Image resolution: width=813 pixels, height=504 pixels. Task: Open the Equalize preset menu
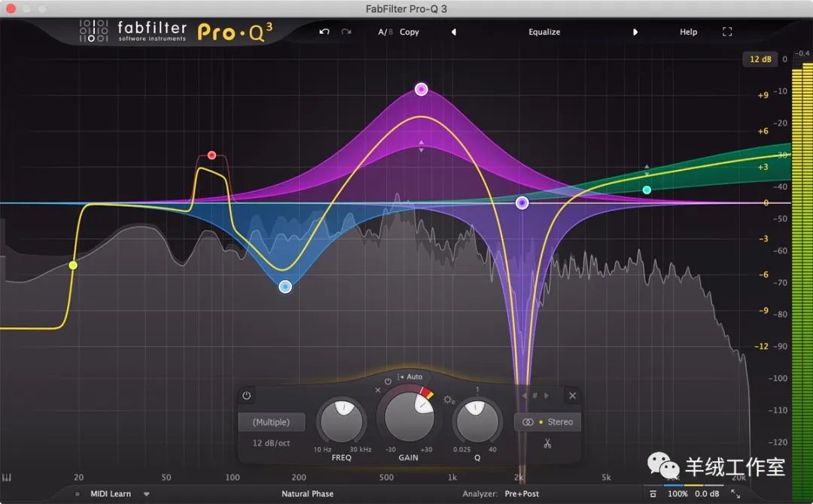pos(544,32)
